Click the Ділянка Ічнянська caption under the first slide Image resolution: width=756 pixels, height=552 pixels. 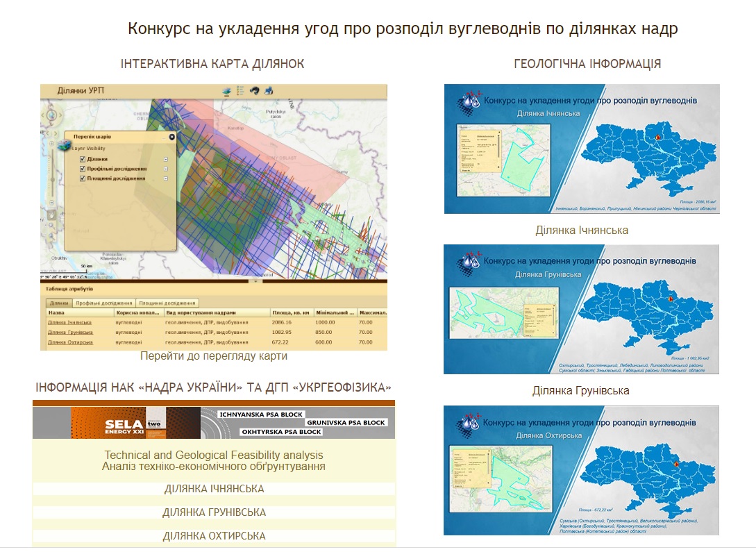tap(582, 231)
